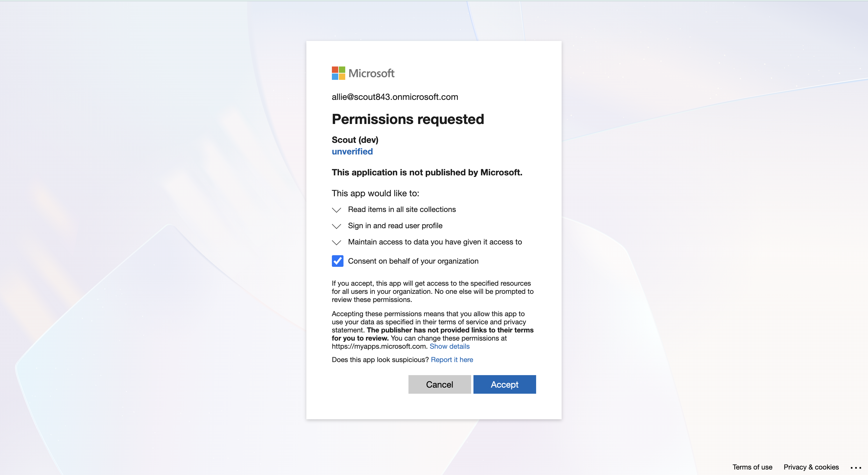Viewport: 868px width, 475px height.
Task: Expand 'Sign in and read user profile' chevron
Action: click(x=336, y=226)
